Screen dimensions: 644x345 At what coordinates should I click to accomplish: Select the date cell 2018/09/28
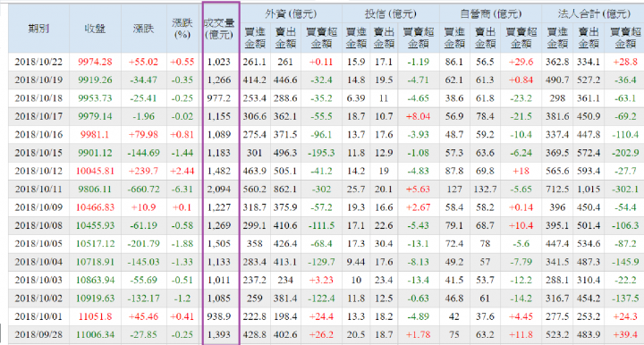pyautogui.click(x=38, y=335)
